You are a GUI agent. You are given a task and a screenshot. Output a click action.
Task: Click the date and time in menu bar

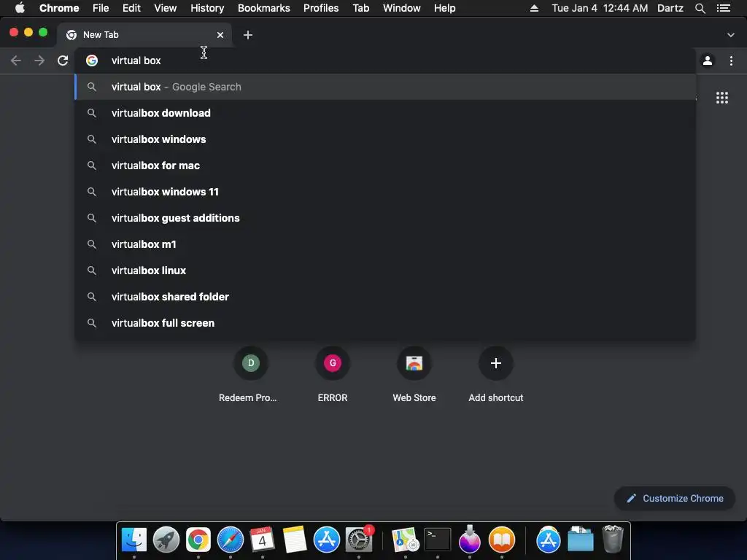[x=600, y=8]
